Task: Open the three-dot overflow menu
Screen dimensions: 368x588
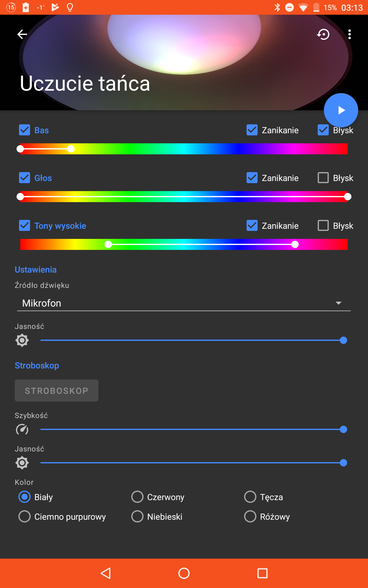Action: pyautogui.click(x=350, y=34)
